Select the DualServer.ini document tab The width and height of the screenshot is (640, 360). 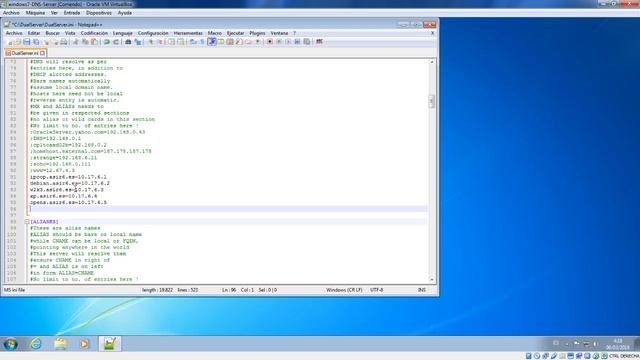[24, 53]
